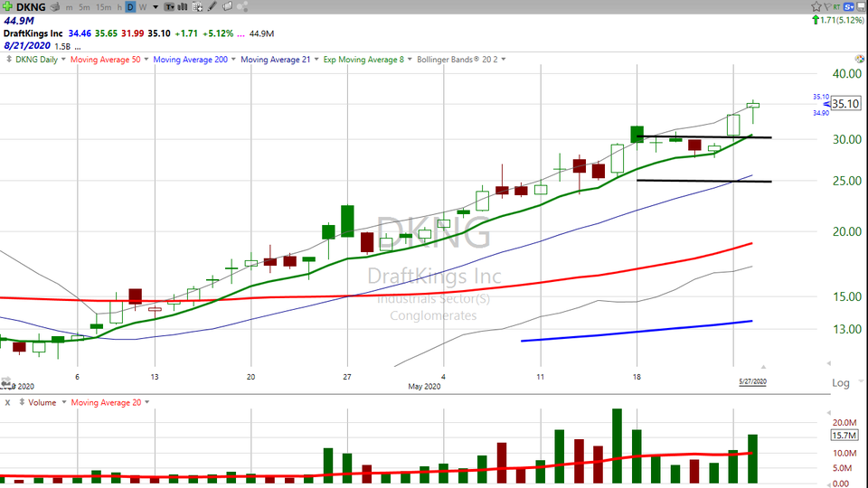This screenshot has width=868, height=488.
Task: Switch to weekly (W) timeframe
Action: [x=142, y=7]
